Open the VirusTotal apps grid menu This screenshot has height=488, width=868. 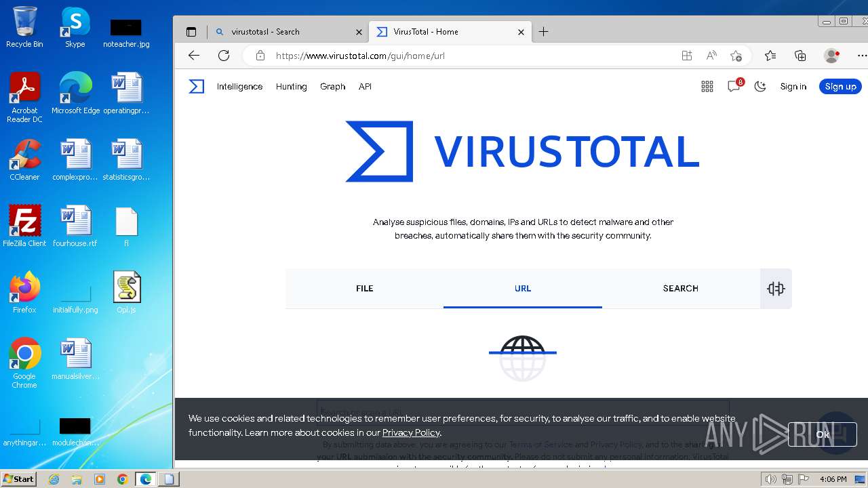point(707,86)
